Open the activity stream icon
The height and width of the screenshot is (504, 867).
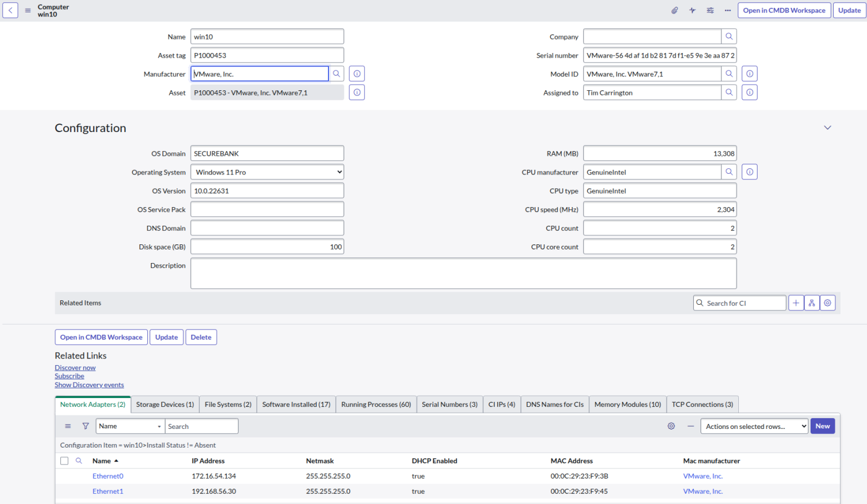coord(692,10)
